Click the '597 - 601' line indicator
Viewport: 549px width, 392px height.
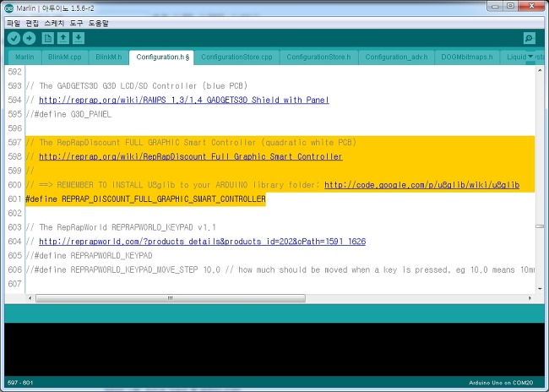pyautogui.click(x=20, y=382)
